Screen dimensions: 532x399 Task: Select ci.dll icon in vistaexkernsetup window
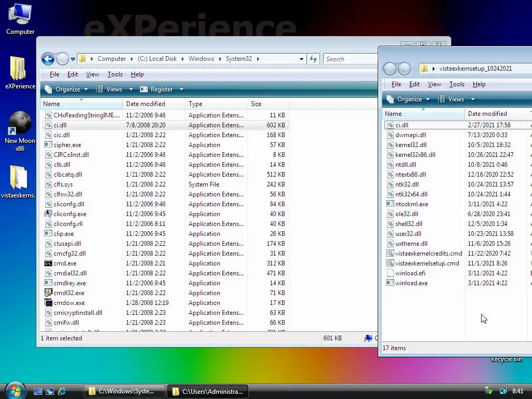point(390,125)
